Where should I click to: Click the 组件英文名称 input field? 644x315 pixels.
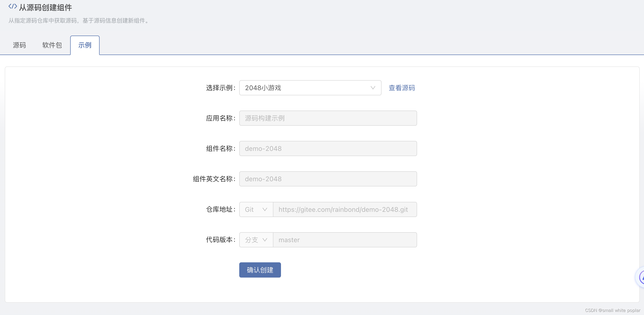[x=328, y=179]
